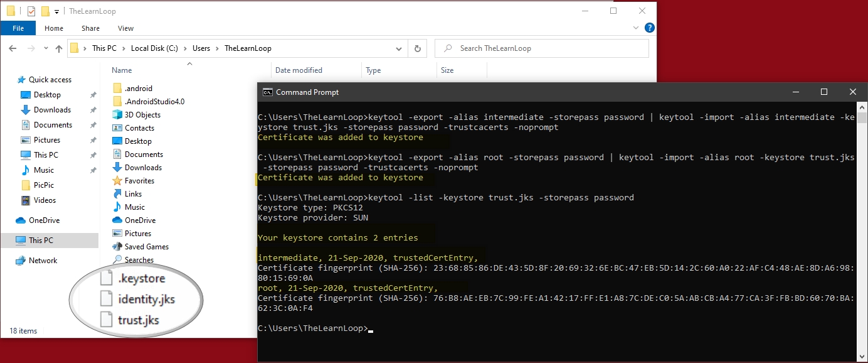This screenshot has height=363, width=868.
Task: Open the Help question mark icon
Action: [650, 28]
